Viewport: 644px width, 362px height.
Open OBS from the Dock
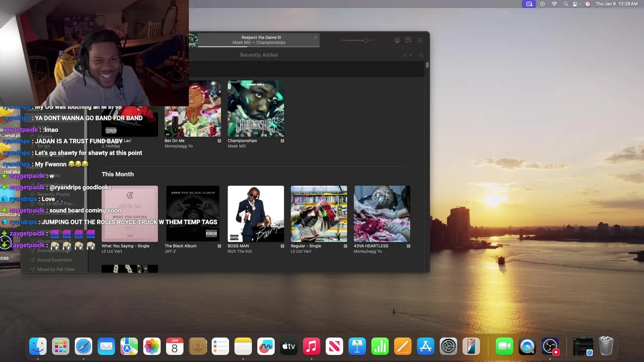550,346
